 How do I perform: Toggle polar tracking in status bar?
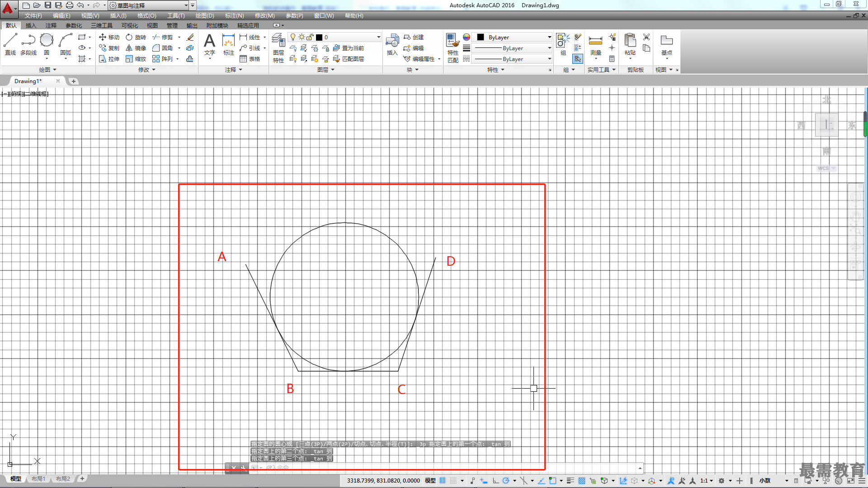click(x=506, y=481)
